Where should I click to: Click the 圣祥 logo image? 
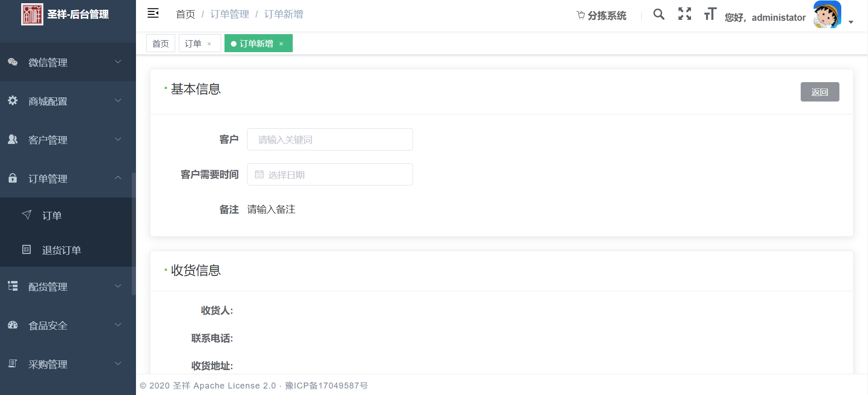pyautogui.click(x=32, y=14)
